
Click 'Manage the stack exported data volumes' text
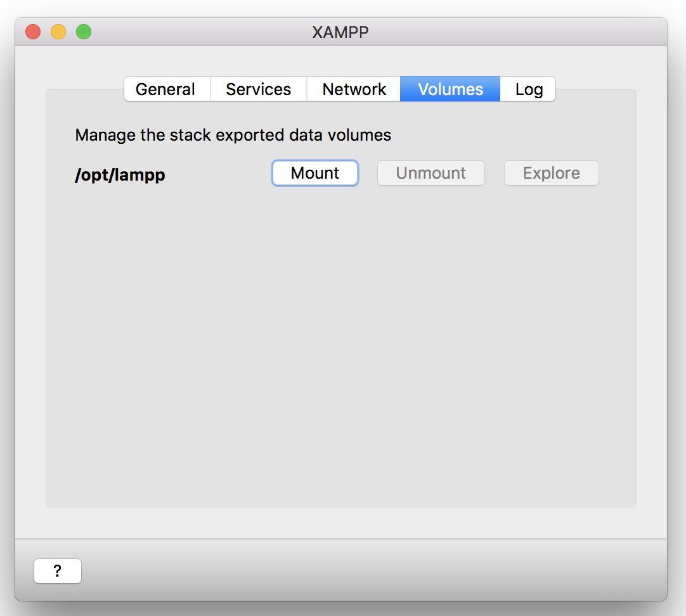click(x=233, y=135)
